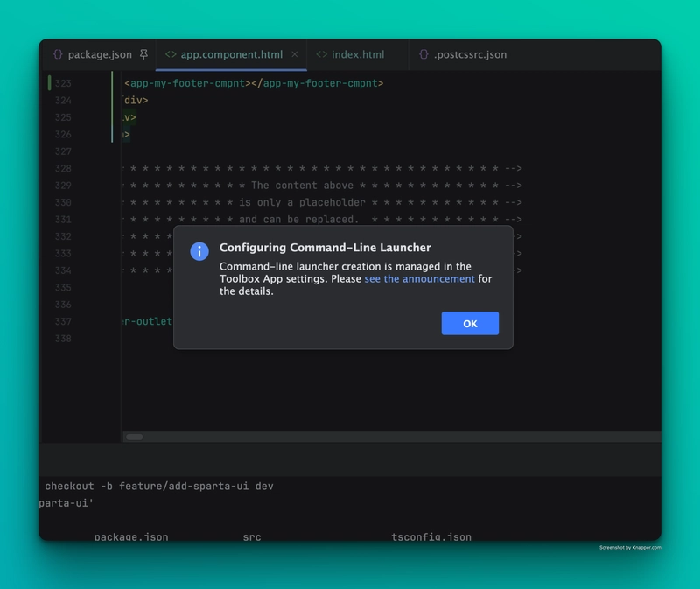This screenshot has height=589, width=700.
Task: Click the blue info icon in dialog
Action: point(199,251)
